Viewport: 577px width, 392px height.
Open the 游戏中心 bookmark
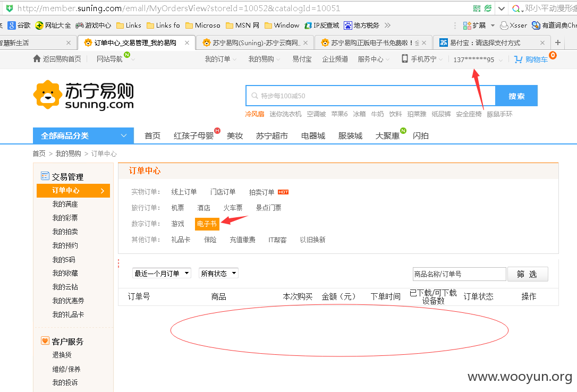pyautogui.click(x=93, y=25)
